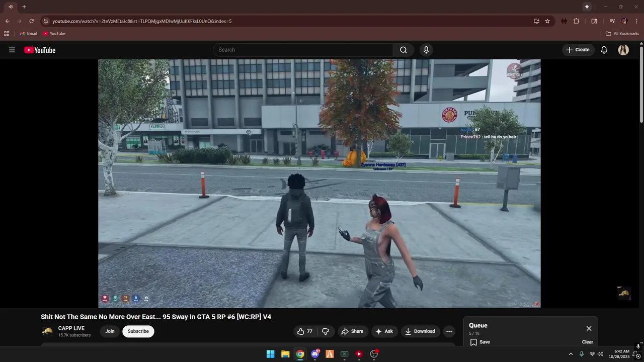This screenshot has width=644, height=362.
Task: Open the Windows Start menu
Action: pos(271,354)
